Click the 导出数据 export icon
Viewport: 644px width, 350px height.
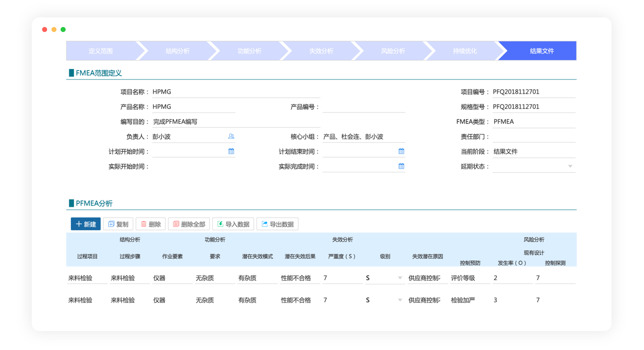[x=264, y=224]
